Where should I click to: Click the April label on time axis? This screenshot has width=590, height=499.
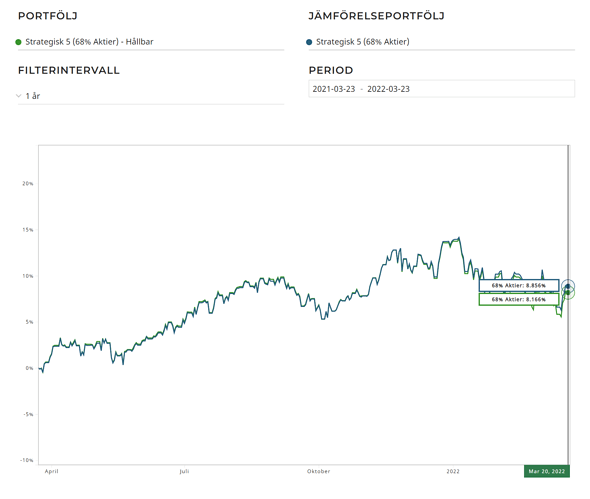point(52,471)
